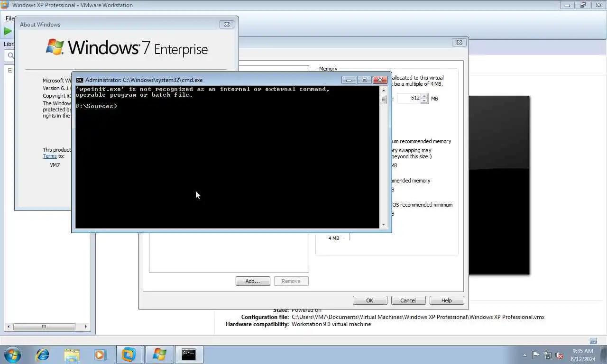Screen dimensions: 607x364
Task: Open the Terms link in About Windows
Action: [50, 156]
